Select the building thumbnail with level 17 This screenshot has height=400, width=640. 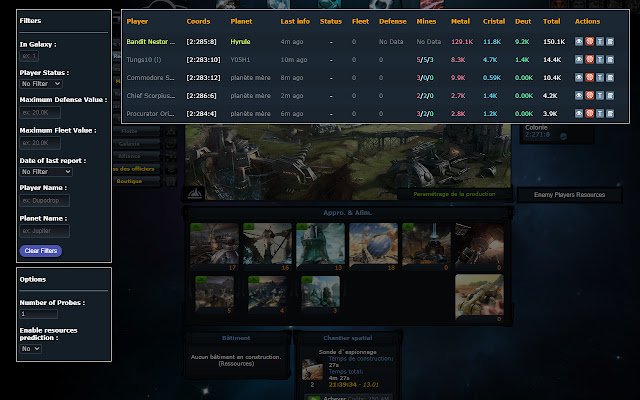(x=214, y=244)
